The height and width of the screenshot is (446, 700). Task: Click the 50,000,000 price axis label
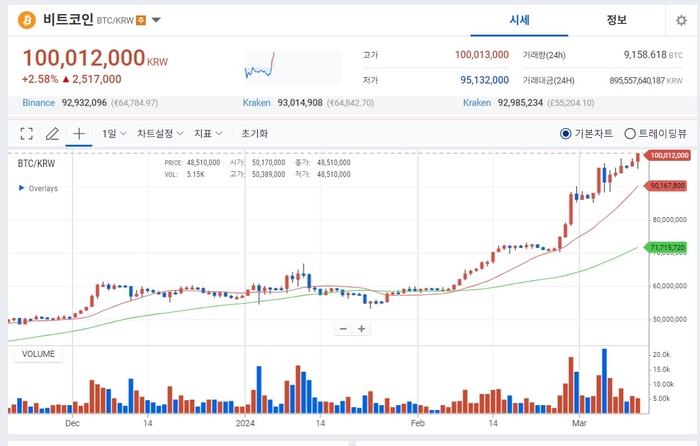click(670, 319)
